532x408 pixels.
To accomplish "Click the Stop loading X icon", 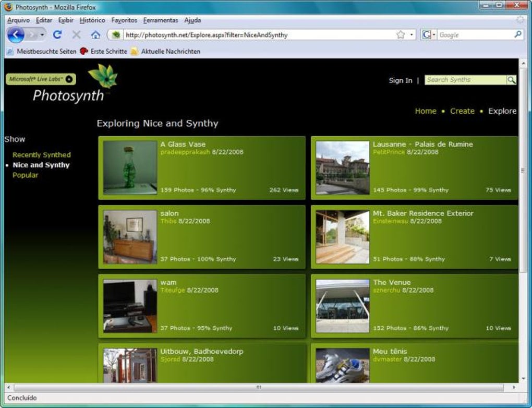I will point(76,34).
